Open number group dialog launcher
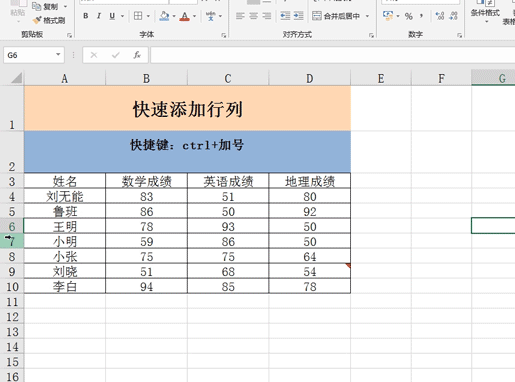 pyautogui.click(x=459, y=35)
